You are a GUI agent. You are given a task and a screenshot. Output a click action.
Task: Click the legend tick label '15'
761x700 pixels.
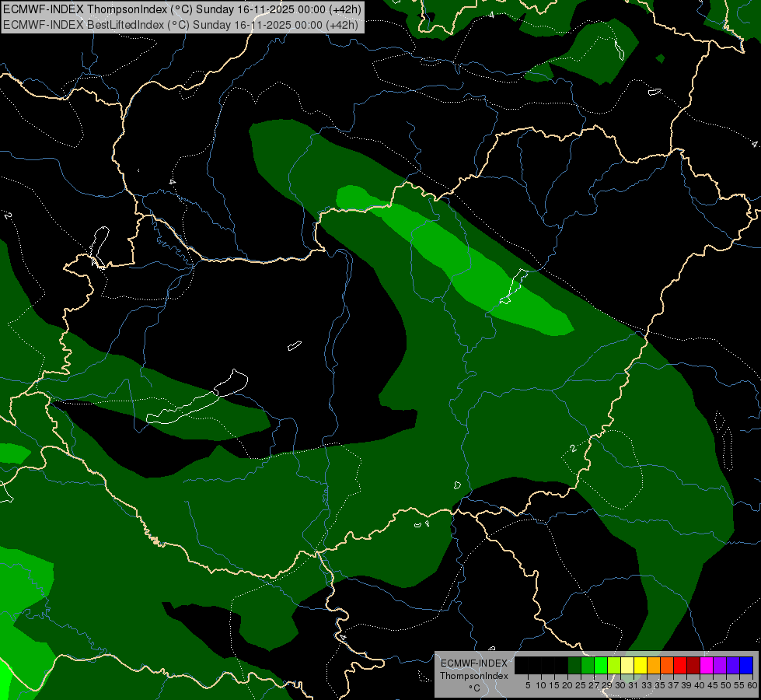pyautogui.click(x=554, y=685)
